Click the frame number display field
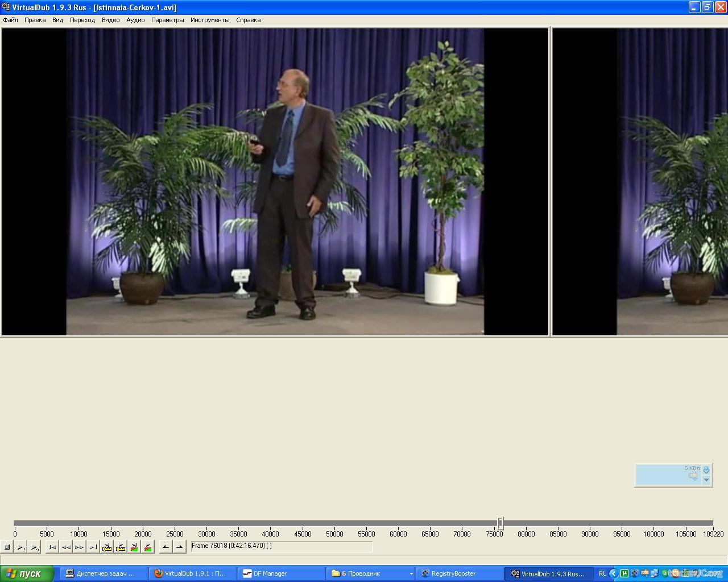 point(282,546)
